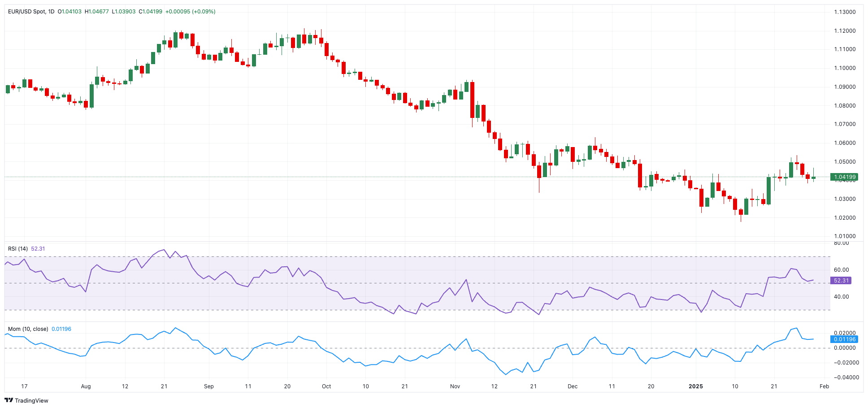The width and height of the screenshot is (868, 408).
Task: Click the Feb label on the time axis
Action: coord(824,386)
